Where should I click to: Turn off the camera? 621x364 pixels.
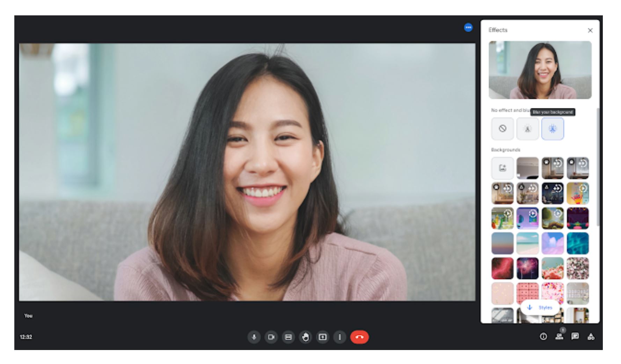[x=271, y=337]
